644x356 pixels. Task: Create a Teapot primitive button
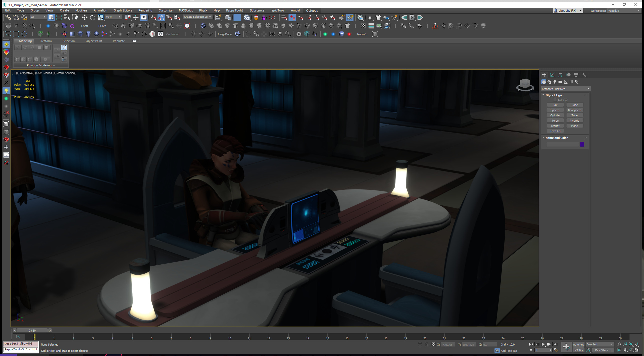pyautogui.click(x=555, y=126)
